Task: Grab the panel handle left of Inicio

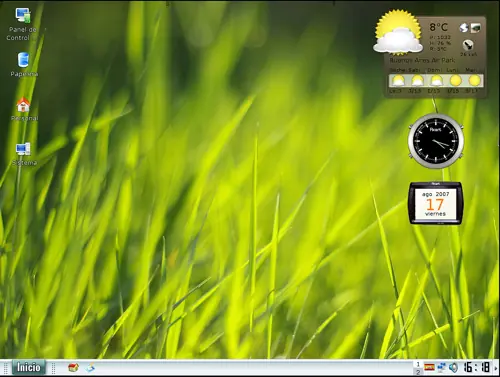Action: coord(6,368)
